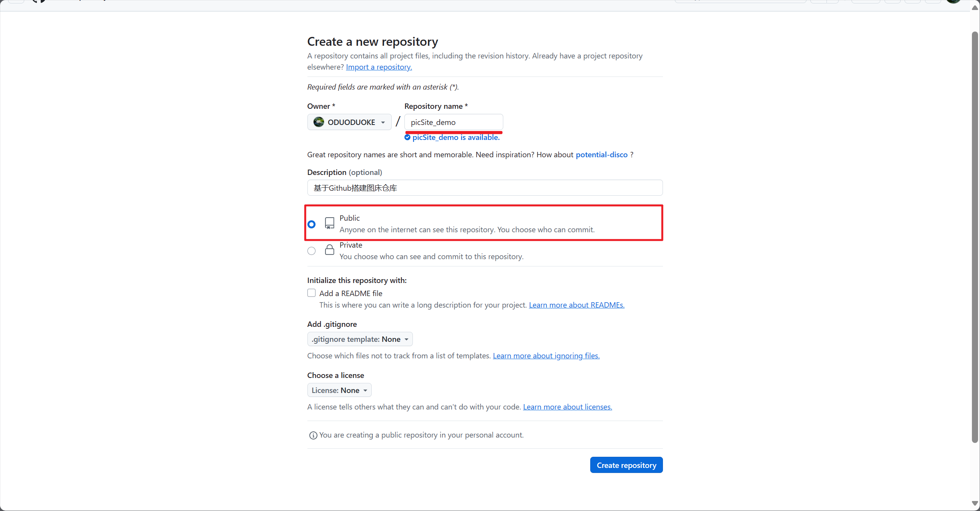Use the suggested name potential-disco

[x=602, y=155]
